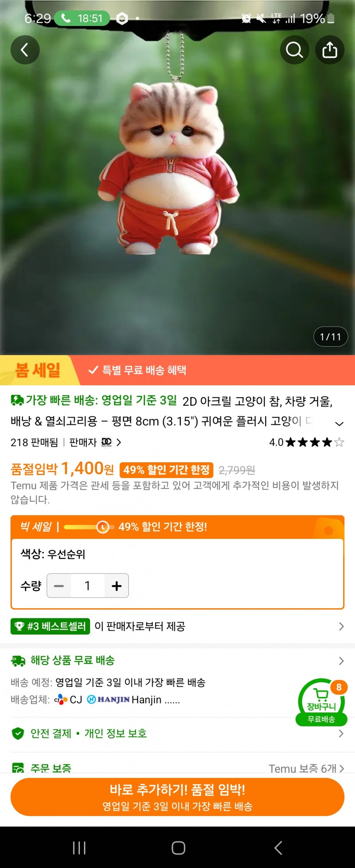Increase quantity with plus button
Viewport: 355px width, 868px height.
point(116,586)
